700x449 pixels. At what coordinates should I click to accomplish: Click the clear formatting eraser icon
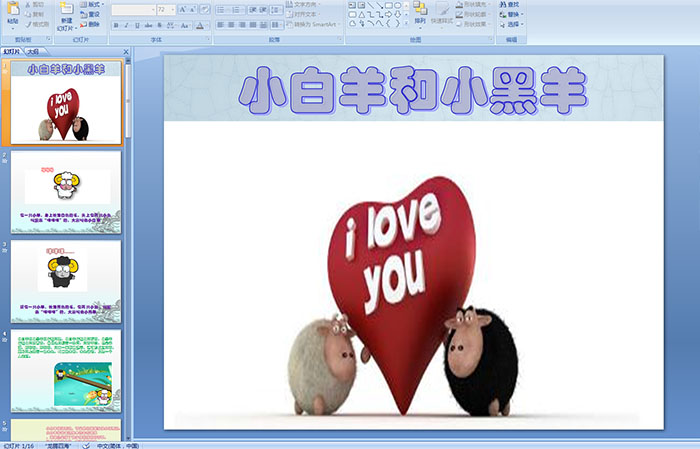point(204,9)
